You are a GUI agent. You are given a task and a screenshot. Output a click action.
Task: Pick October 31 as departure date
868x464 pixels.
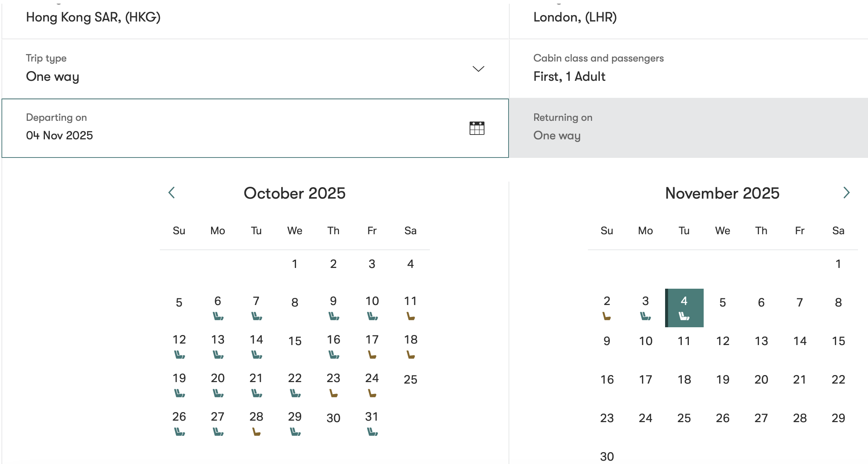(x=372, y=423)
